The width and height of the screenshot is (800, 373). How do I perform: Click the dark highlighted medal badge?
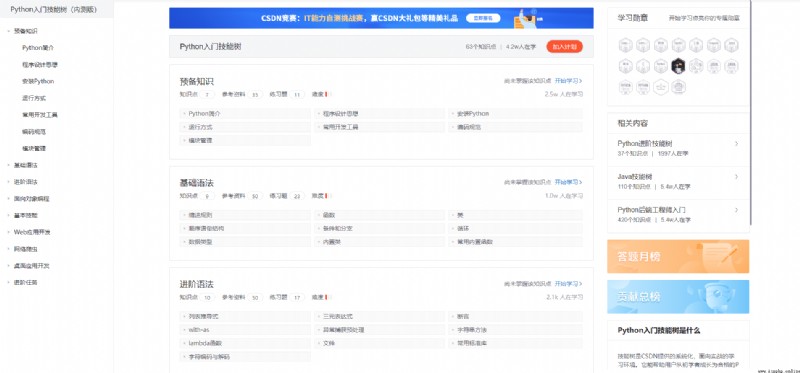coord(678,66)
